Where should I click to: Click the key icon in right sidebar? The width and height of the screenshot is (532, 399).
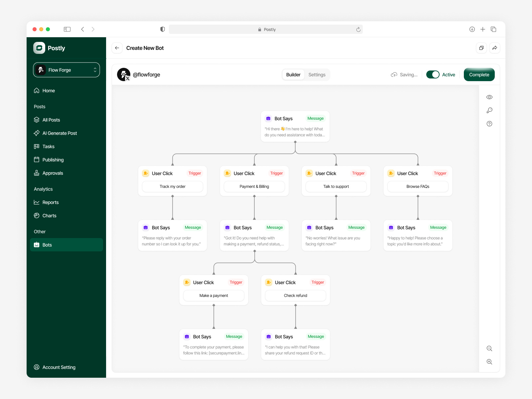coord(489,110)
